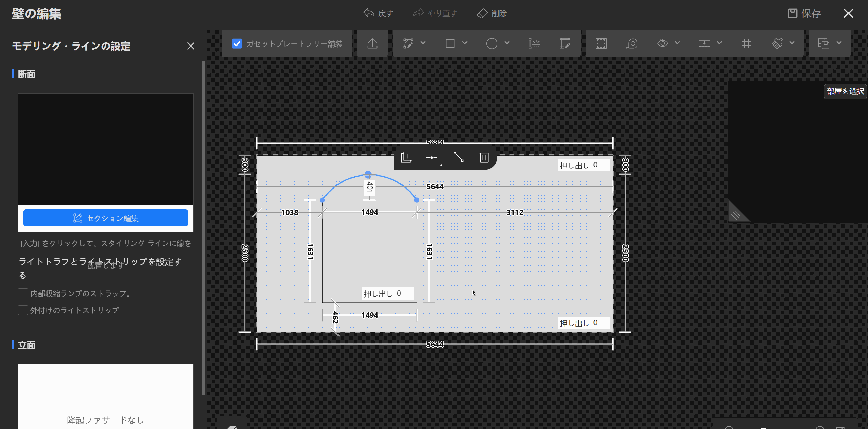The image size is (868, 429).
Task: Click the dimension spacing tool icon
Action: (x=534, y=43)
